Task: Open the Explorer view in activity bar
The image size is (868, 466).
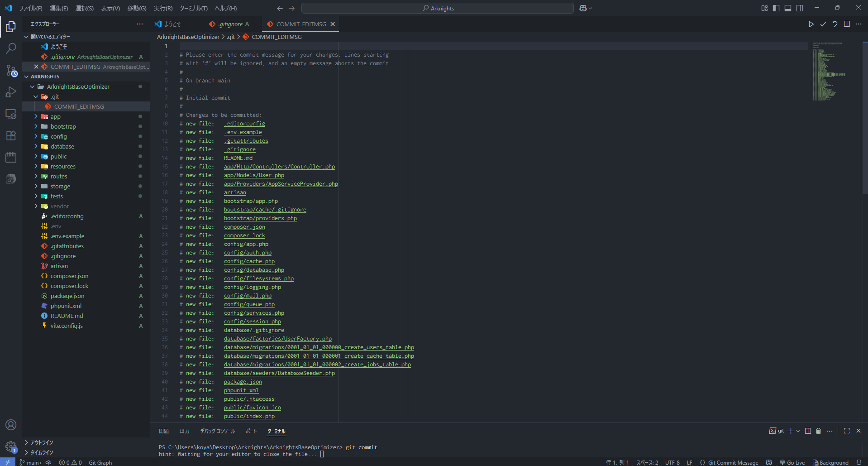Action: (x=11, y=27)
